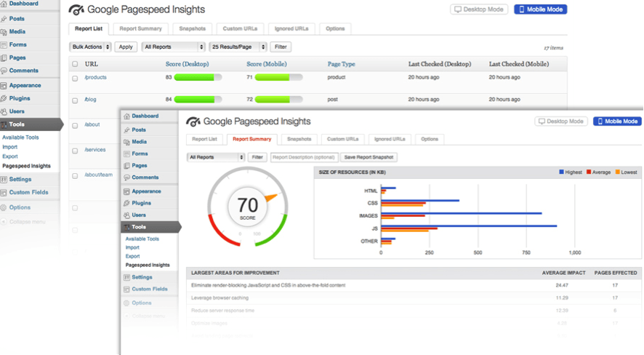Expand the 25 Results/Page dropdown
The width and height of the screenshot is (644, 355).
point(238,47)
